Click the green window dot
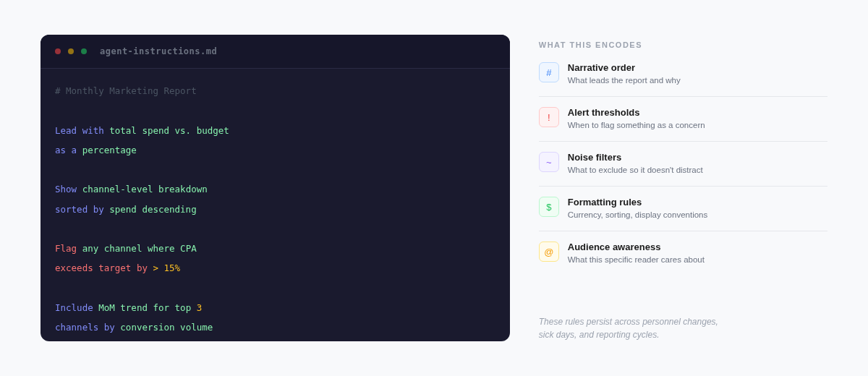 click(84, 51)
